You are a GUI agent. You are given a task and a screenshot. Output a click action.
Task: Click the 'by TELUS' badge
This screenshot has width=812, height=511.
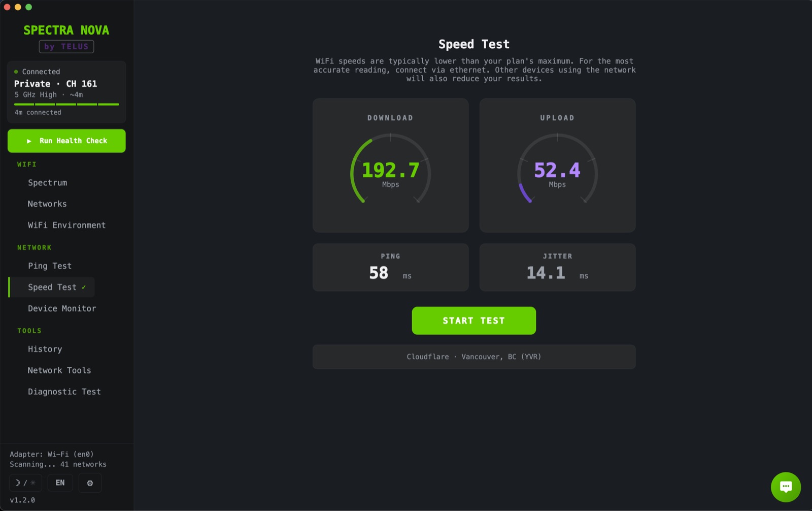click(x=66, y=47)
